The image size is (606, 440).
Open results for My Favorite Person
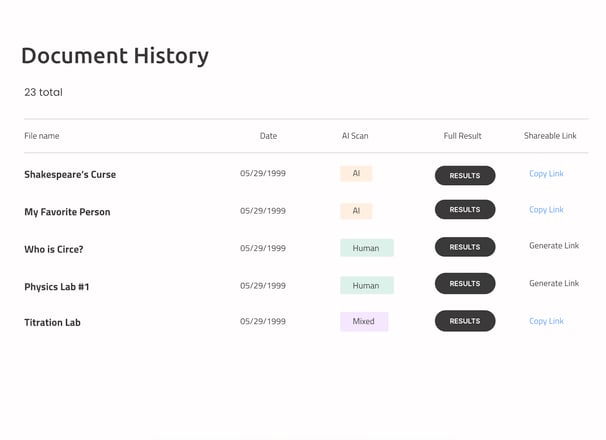465,210
